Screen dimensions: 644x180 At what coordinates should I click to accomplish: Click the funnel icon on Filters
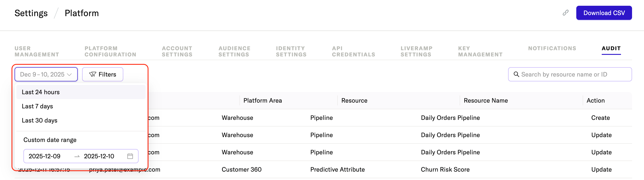point(93,74)
